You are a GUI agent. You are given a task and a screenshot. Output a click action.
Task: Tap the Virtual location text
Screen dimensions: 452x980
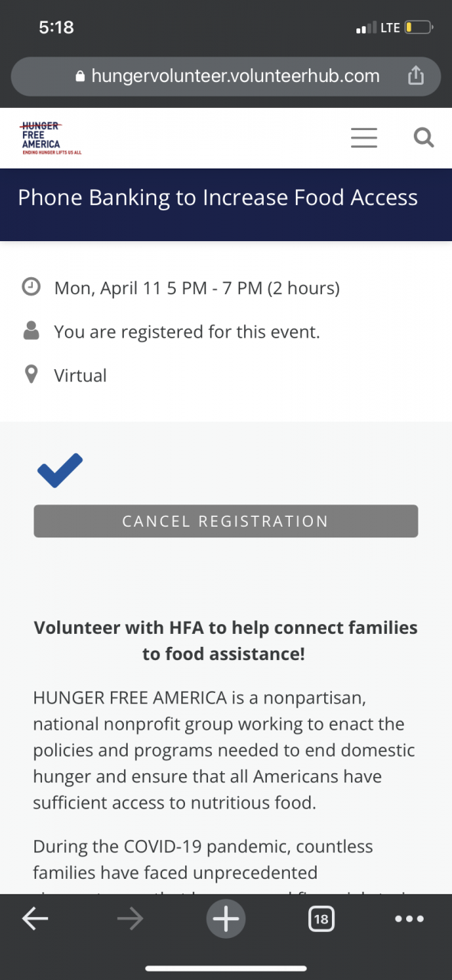[80, 376]
